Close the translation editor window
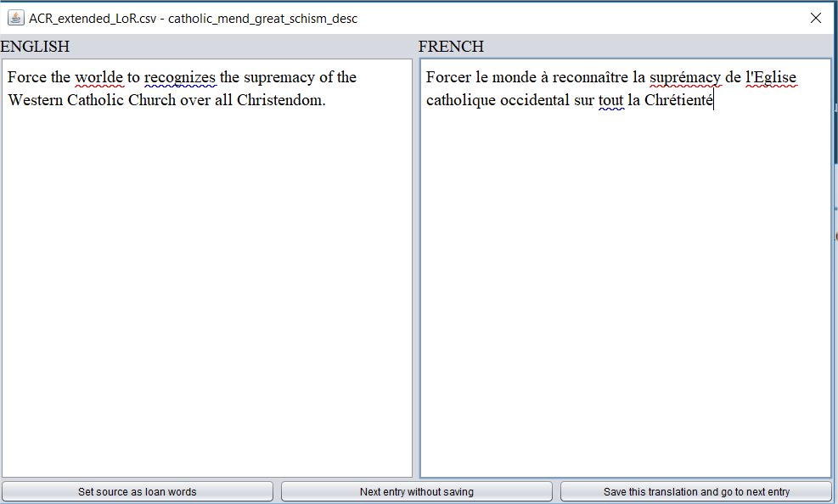 815,18
